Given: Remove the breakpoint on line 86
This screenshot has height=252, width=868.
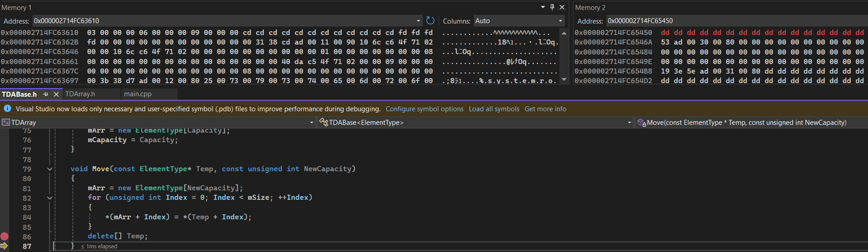Looking at the screenshot, I should click(x=5, y=236).
